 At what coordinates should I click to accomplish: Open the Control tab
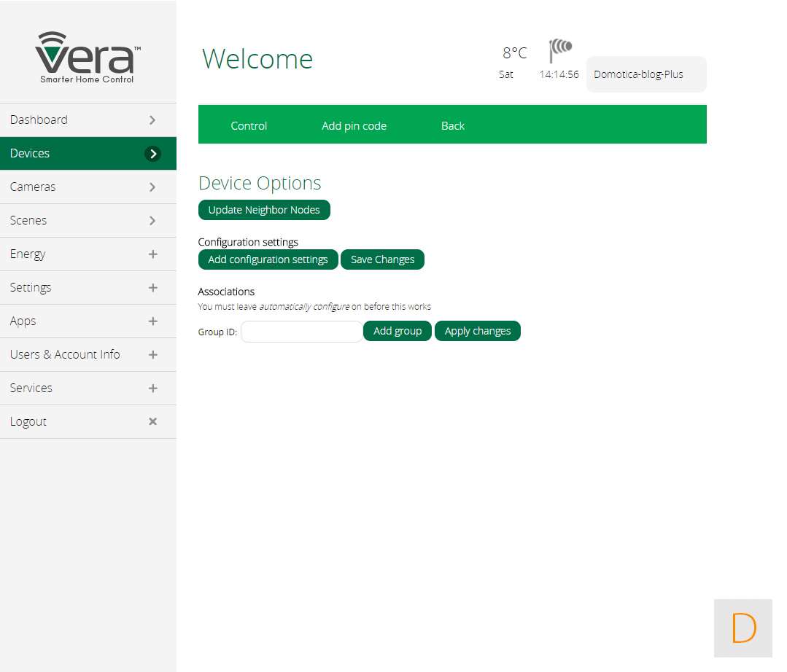[249, 125]
